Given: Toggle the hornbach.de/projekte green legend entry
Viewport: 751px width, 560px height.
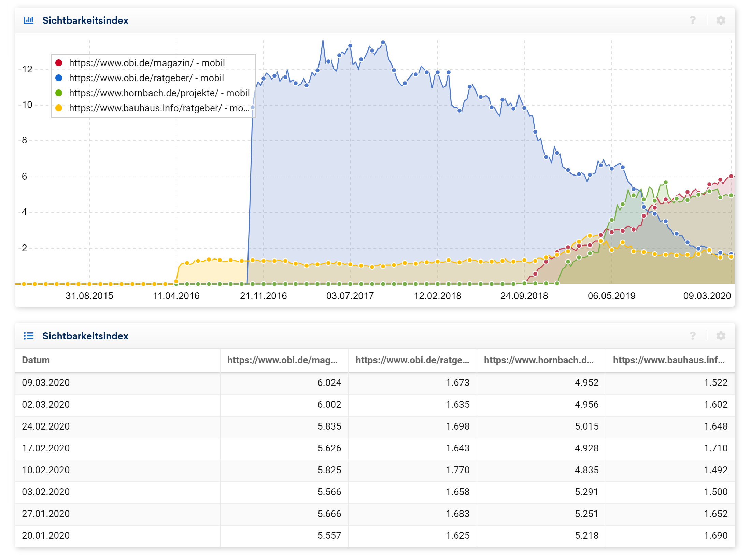Looking at the screenshot, I should point(159,93).
